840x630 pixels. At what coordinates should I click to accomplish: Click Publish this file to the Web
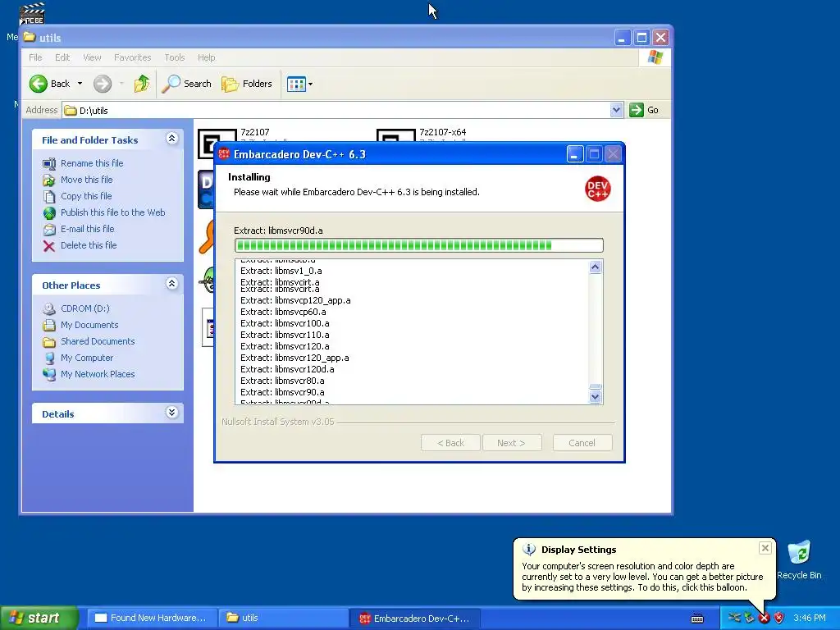[112, 212]
